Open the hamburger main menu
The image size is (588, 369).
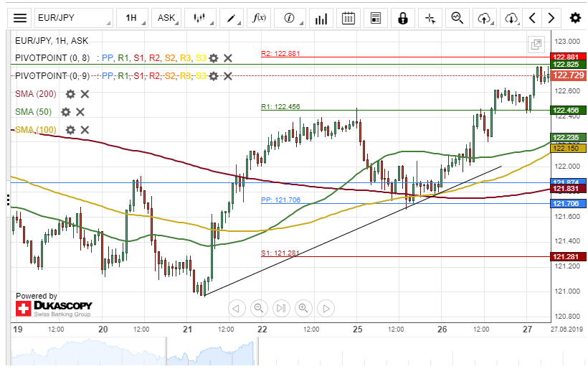21,18
